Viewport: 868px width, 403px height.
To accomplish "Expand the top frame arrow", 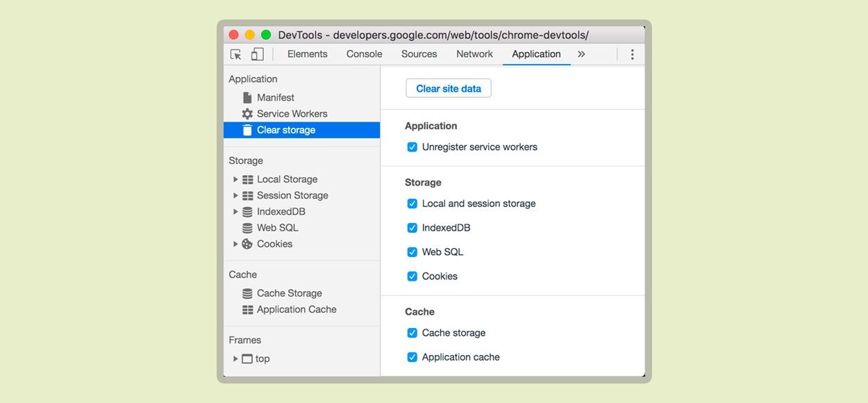I will [235, 359].
